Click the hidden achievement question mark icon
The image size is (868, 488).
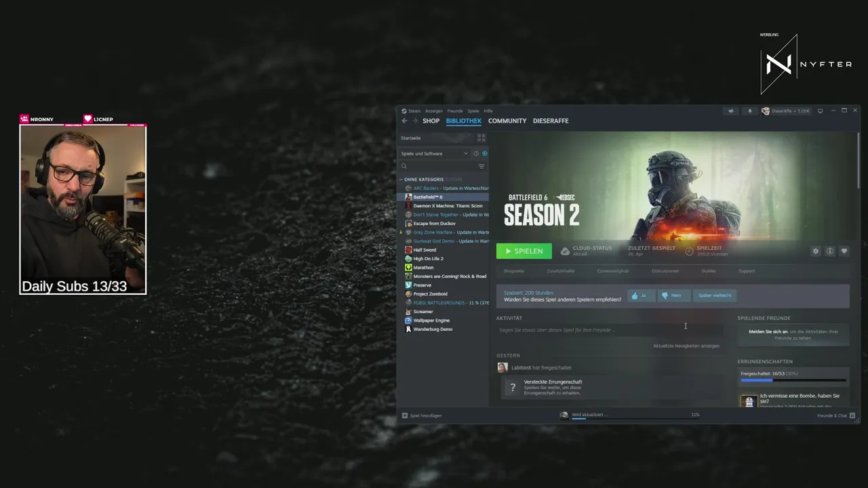click(513, 388)
